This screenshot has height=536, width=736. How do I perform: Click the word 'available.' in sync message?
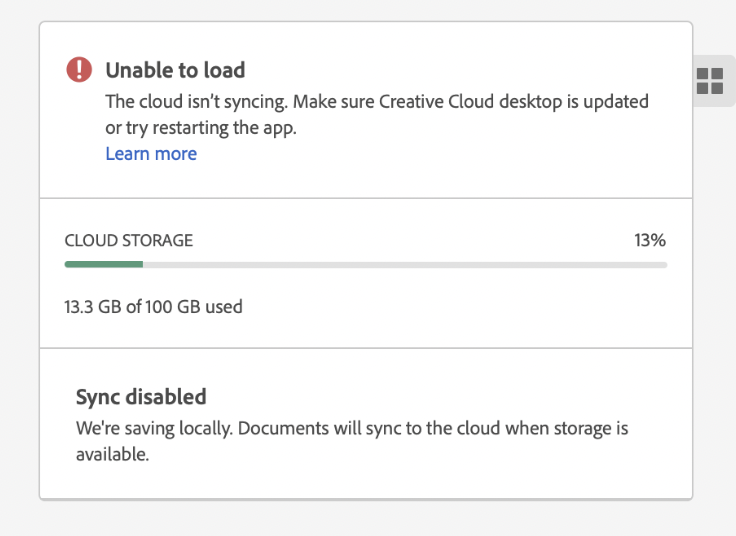(x=112, y=454)
